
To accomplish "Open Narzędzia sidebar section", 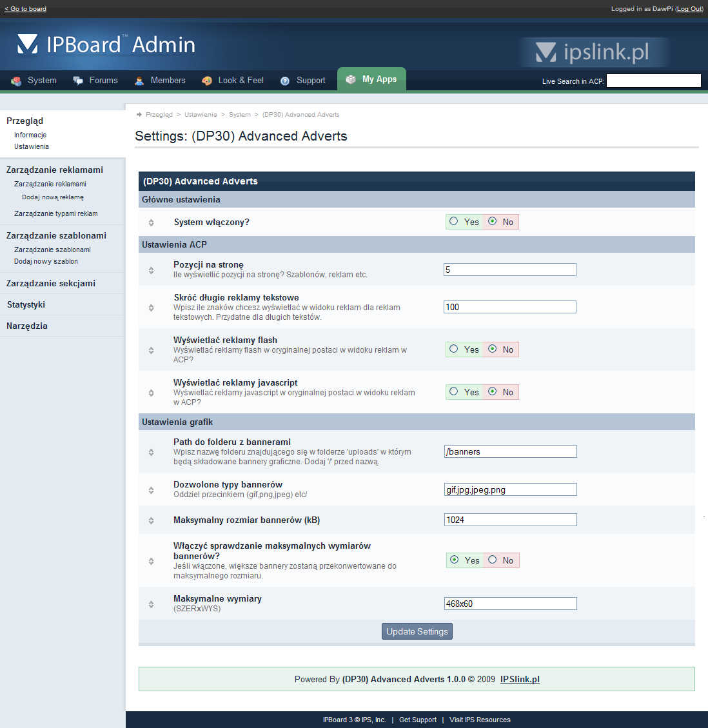I will pyautogui.click(x=27, y=326).
